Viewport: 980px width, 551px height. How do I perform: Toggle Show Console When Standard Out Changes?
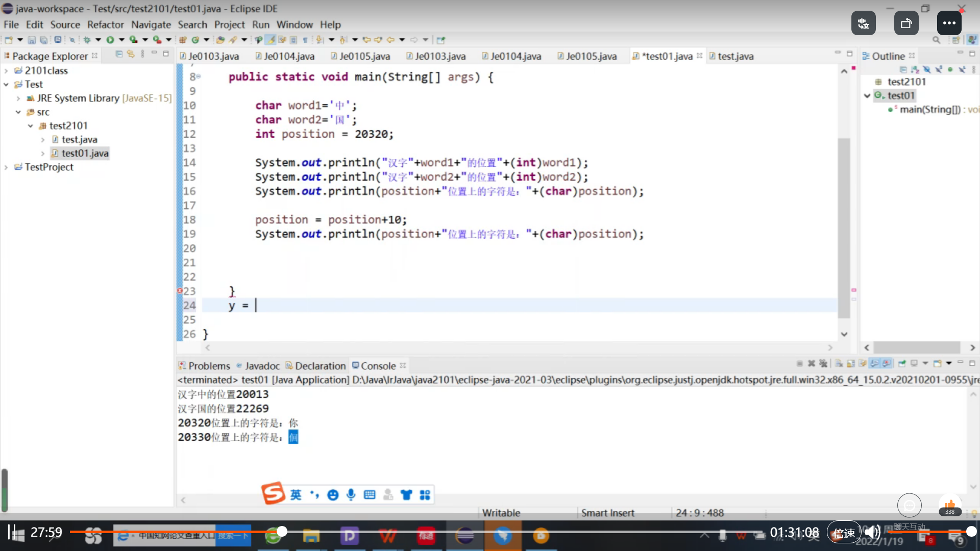[x=875, y=363]
